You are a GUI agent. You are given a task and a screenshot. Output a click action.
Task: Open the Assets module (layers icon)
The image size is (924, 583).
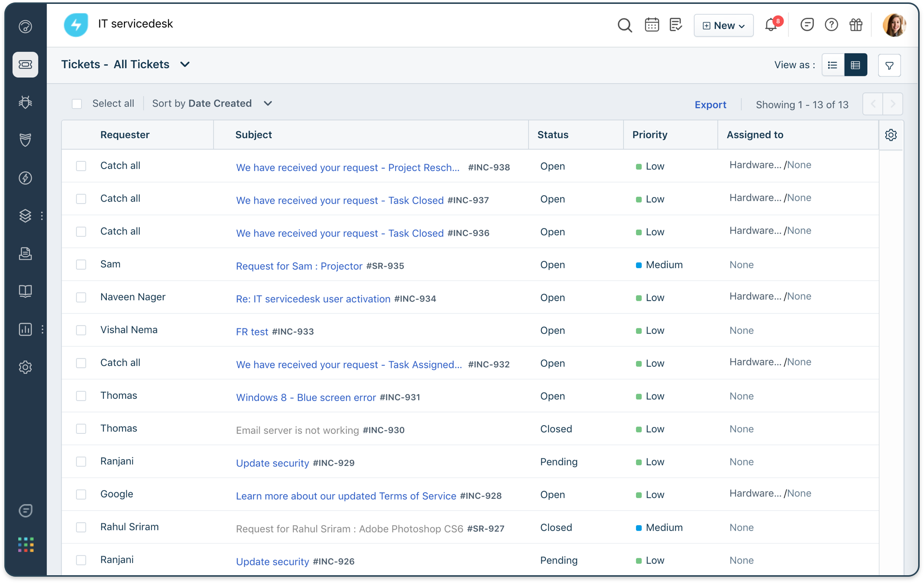tap(25, 216)
